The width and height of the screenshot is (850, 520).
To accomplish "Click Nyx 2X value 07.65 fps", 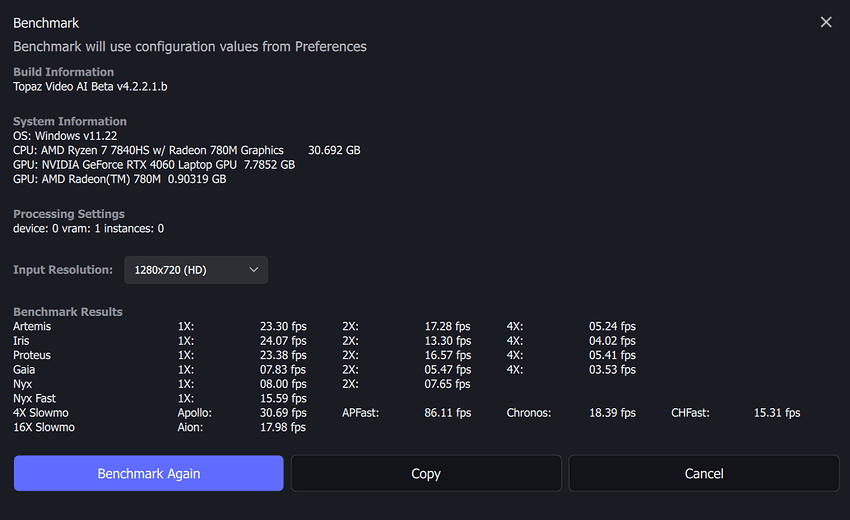I will (x=447, y=384).
